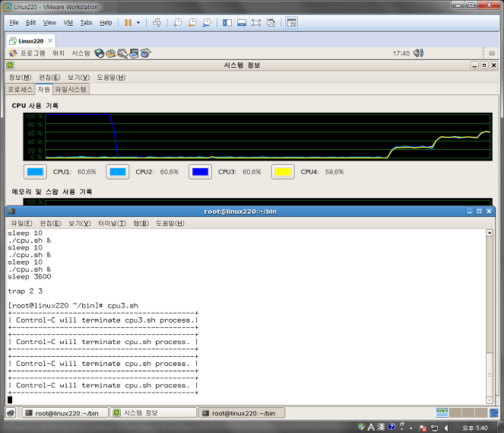
Task: Open the VMware File menu
Action: click(x=14, y=23)
